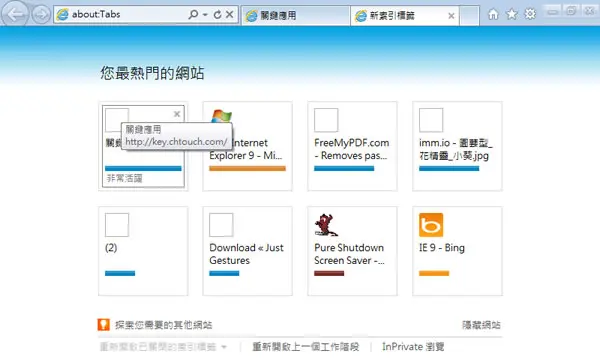This screenshot has width=600, height=363.
Task: Open the Home page icon
Action: point(493,15)
